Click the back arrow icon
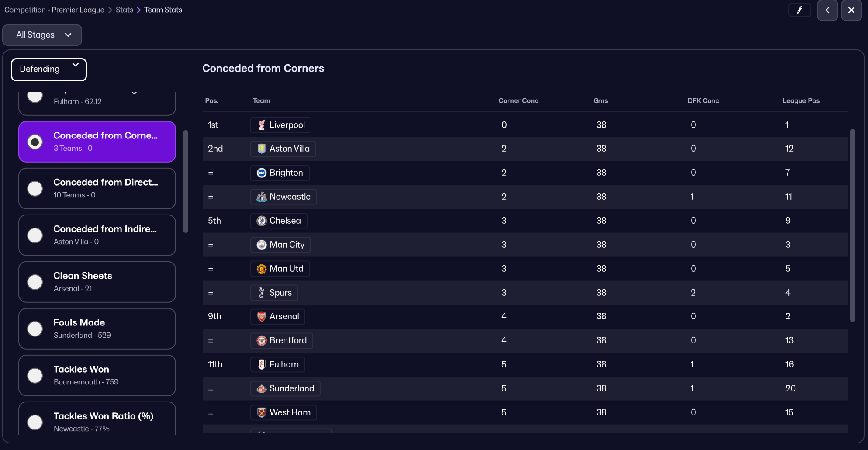The image size is (868, 450). [827, 10]
